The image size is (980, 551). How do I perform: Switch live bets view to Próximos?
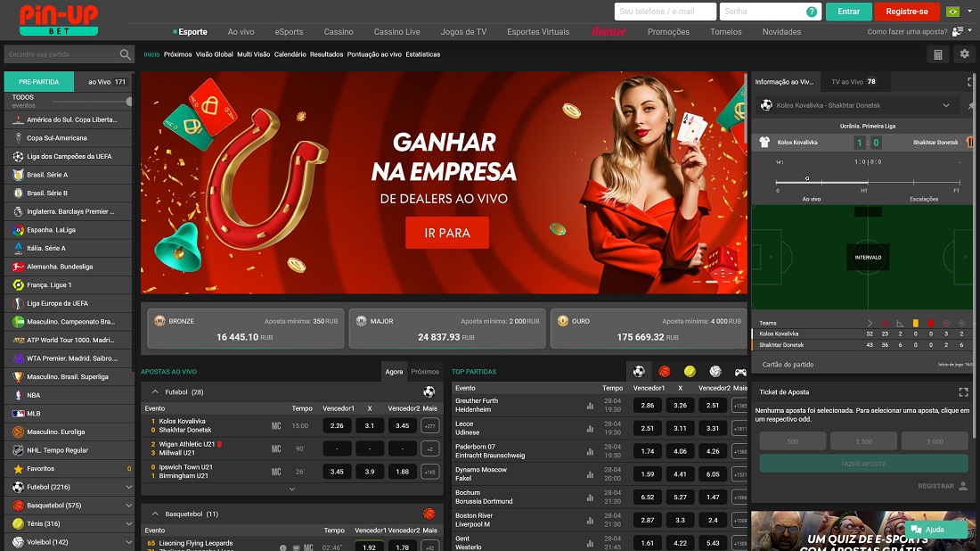(x=425, y=372)
